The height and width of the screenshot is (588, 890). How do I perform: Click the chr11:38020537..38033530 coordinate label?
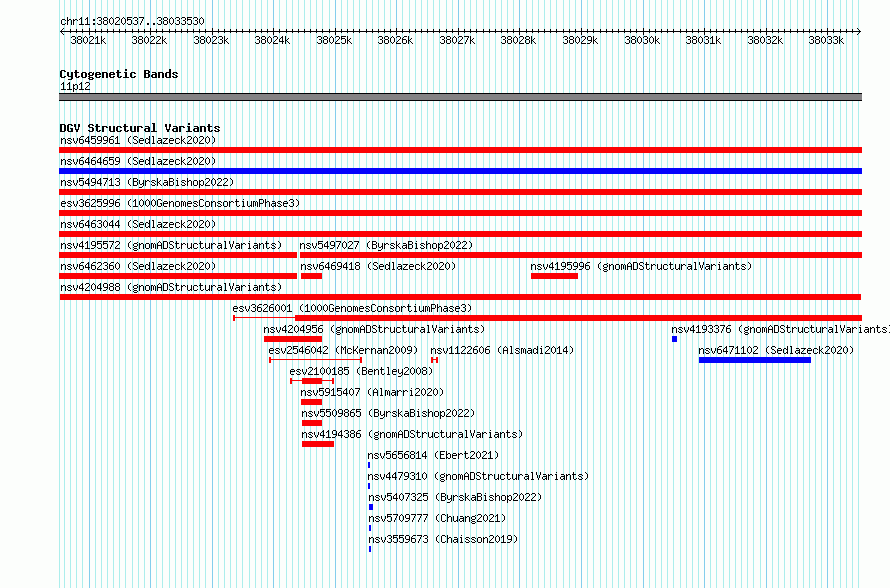click(x=132, y=21)
